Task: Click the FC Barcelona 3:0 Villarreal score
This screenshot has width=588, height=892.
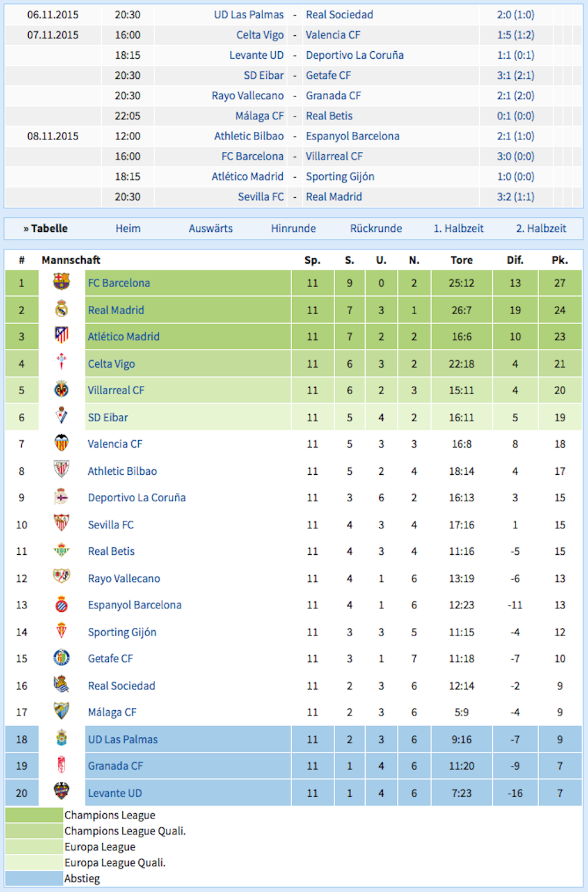Action: [x=516, y=156]
